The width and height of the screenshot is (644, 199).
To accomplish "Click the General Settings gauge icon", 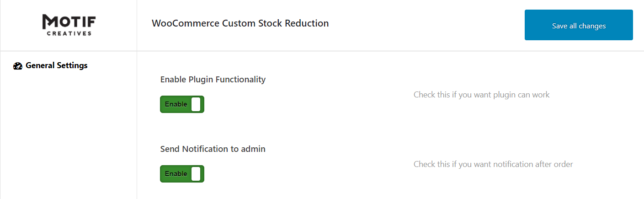I will [x=18, y=66].
